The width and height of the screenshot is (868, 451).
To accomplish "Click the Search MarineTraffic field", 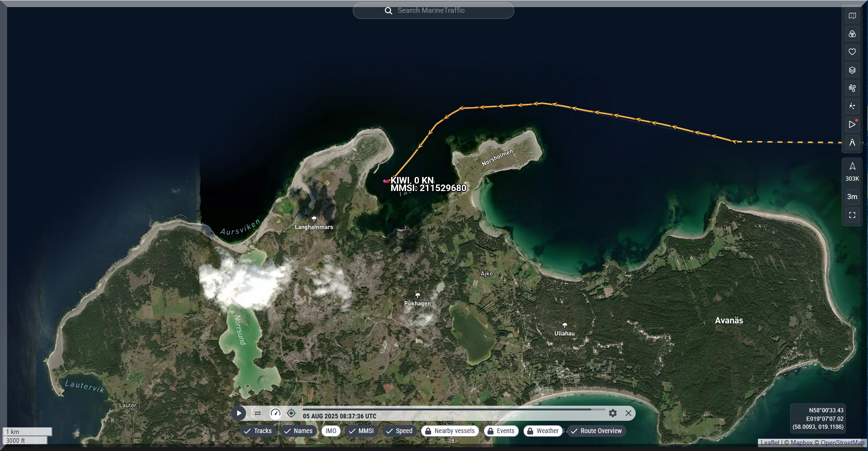I will pyautogui.click(x=433, y=10).
